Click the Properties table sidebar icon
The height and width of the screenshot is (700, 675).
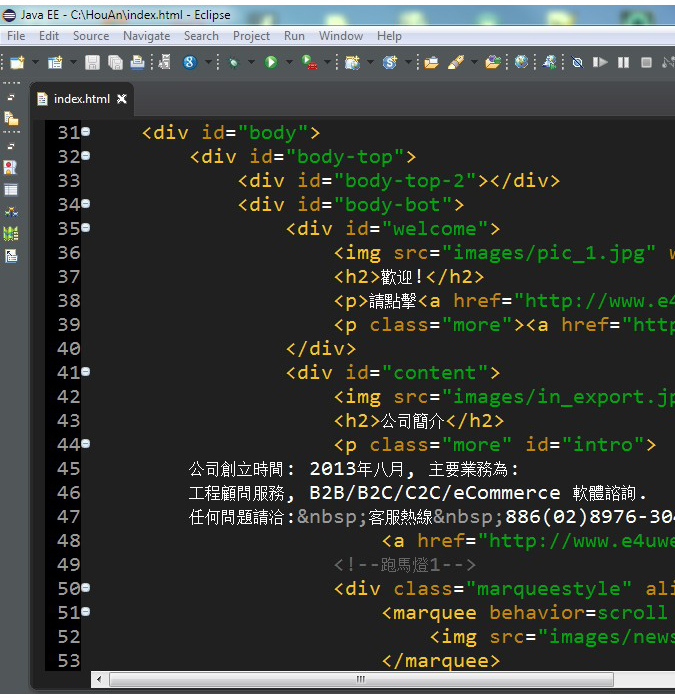tap(11, 190)
